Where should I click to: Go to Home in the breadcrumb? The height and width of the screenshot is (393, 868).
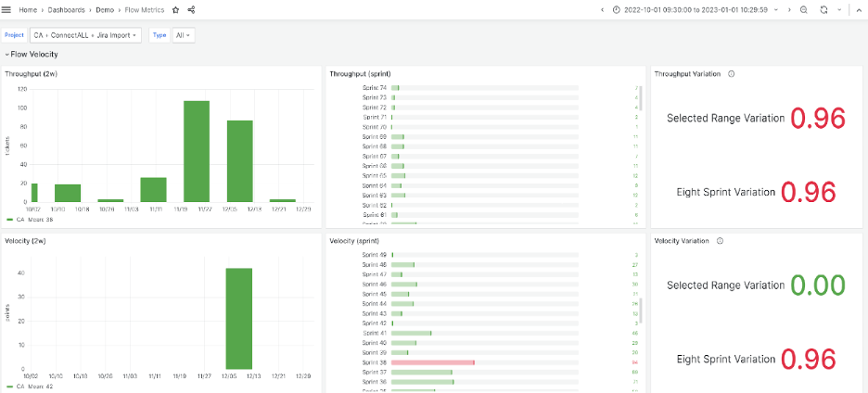pyautogui.click(x=29, y=9)
